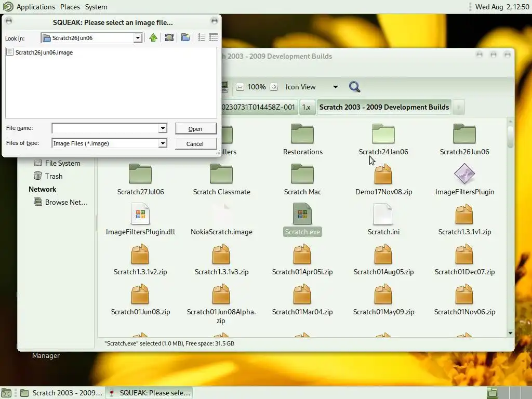This screenshot has width=532, height=399.
Task: Click the clock showing Wed Aug 2
Action: click(x=502, y=7)
